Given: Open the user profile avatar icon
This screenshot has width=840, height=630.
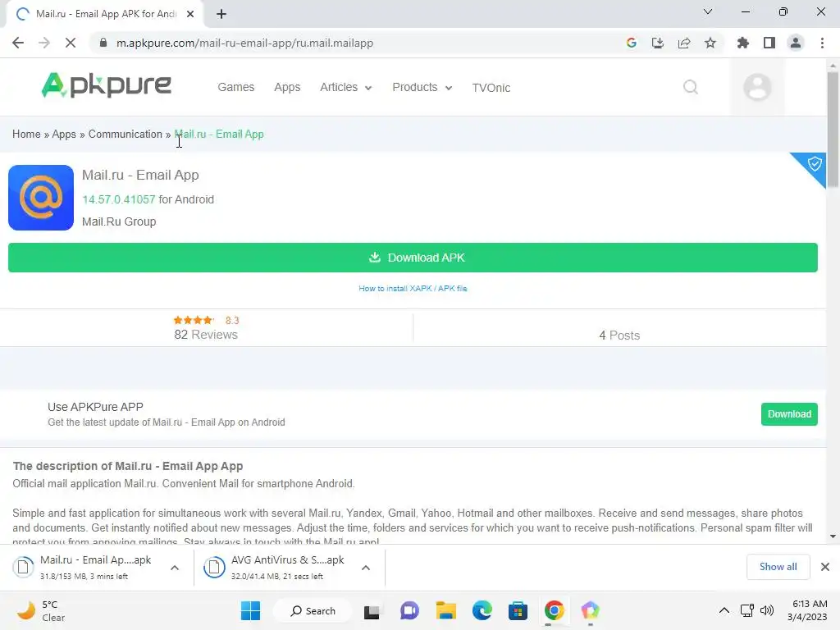Looking at the screenshot, I should [x=757, y=87].
